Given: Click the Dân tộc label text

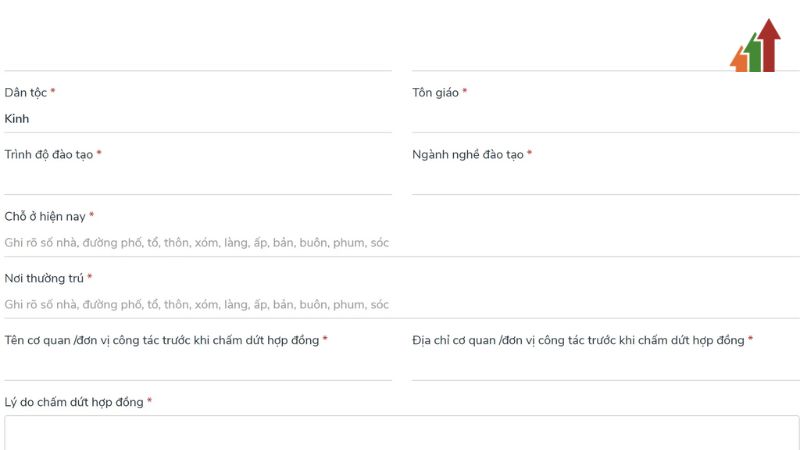Looking at the screenshot, I should coord(26,93).
